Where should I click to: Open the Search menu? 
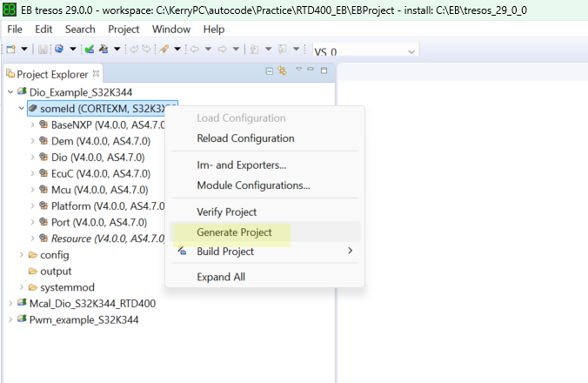tap(80, 30)
